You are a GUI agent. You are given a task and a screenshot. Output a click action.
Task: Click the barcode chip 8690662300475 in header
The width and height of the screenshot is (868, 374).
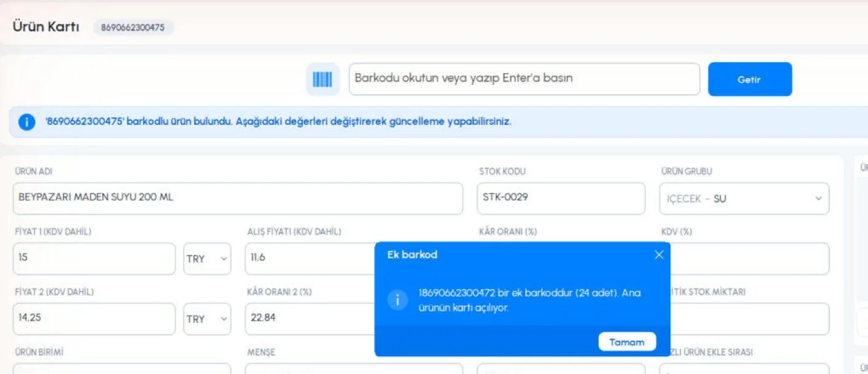[133, 28]
